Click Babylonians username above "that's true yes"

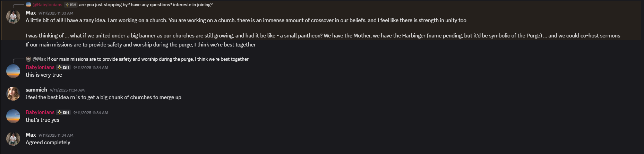click(x=40, y=112)
